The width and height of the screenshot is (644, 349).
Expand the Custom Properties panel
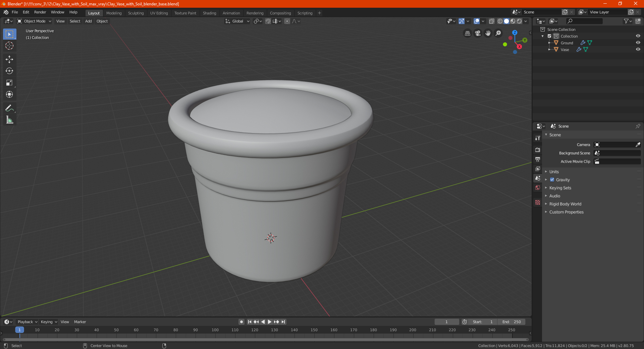566,212
